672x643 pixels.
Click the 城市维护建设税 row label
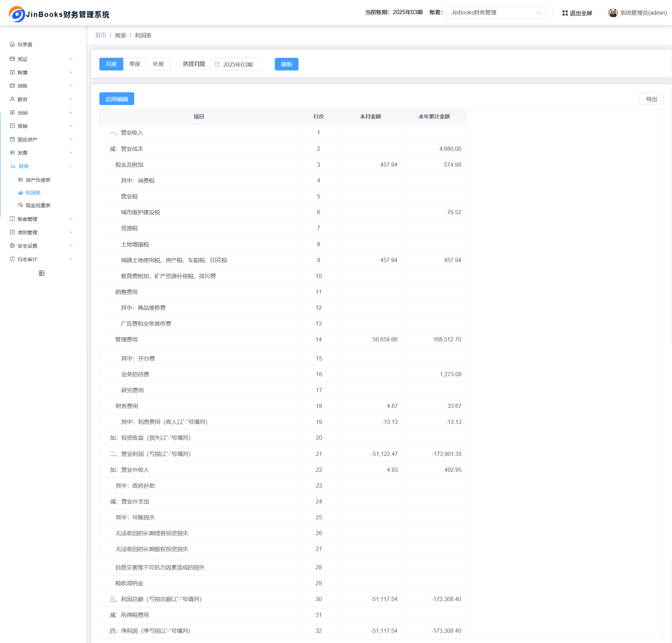[x=140, y=212]
